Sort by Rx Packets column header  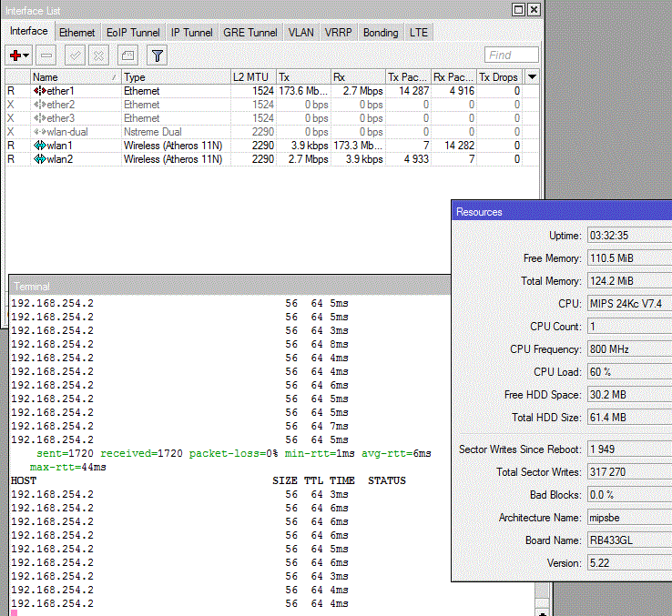453,77
